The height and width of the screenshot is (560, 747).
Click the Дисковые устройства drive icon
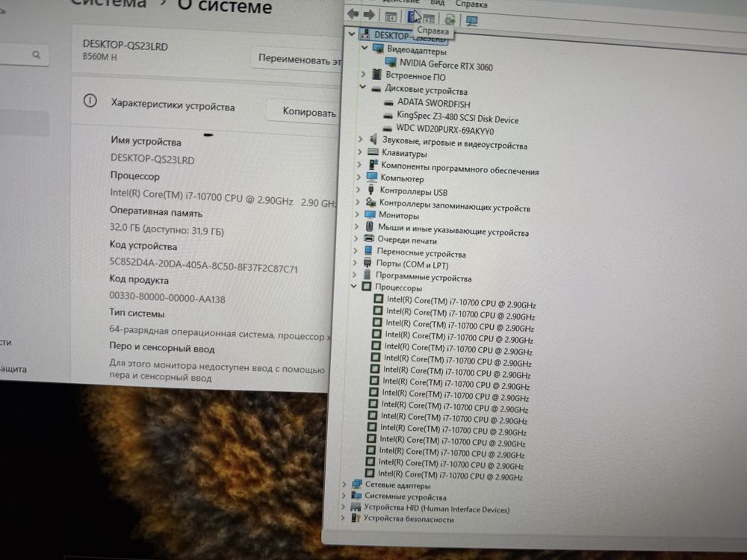coord(376,89)
